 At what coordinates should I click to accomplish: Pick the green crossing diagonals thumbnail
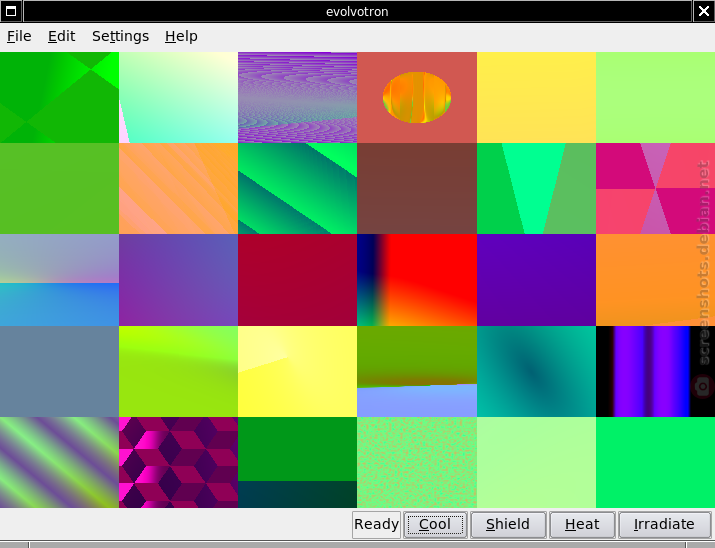tap(59, 97)
